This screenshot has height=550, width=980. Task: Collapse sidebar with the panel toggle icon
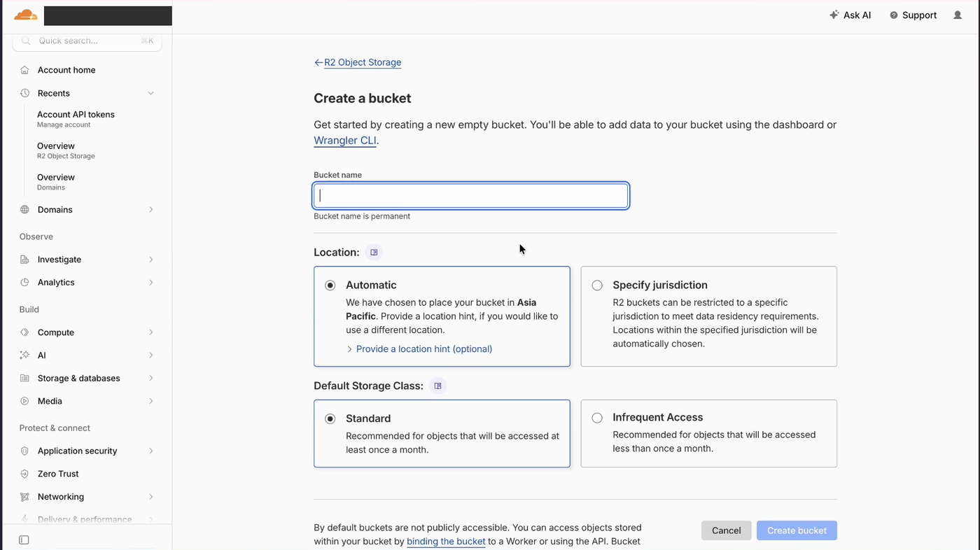(x=24, y=540)
